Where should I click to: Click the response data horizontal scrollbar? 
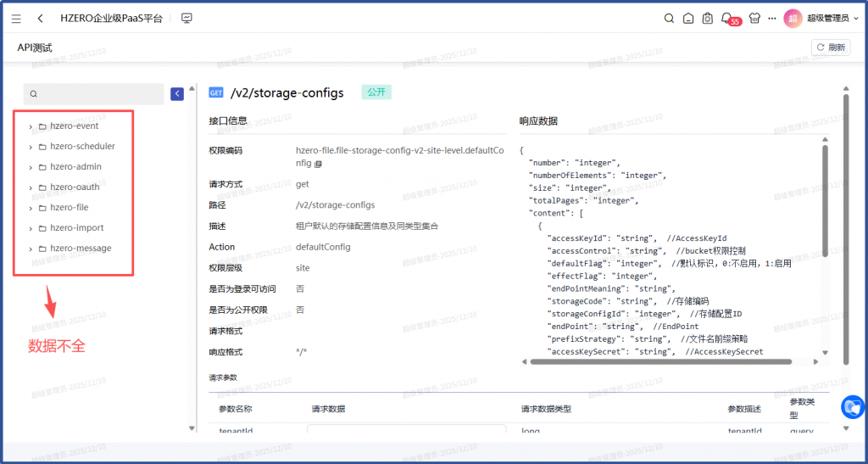click(x=661, y=361)
